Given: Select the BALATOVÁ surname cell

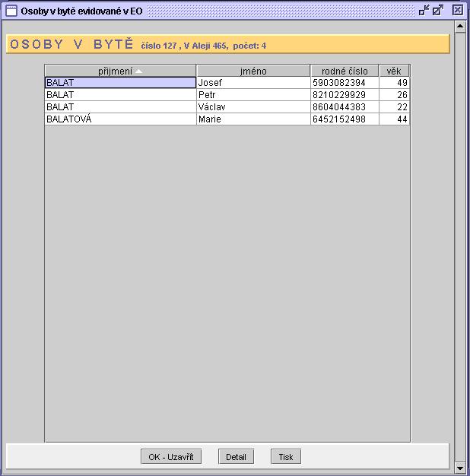Looking at the screenshot, I should pyautogui.click(x=120, y=119).
